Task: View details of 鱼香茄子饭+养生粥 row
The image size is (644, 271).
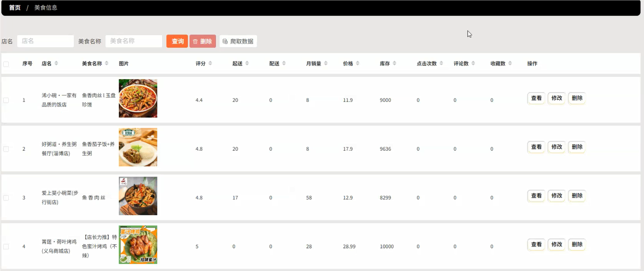Action: coord(536,147)
